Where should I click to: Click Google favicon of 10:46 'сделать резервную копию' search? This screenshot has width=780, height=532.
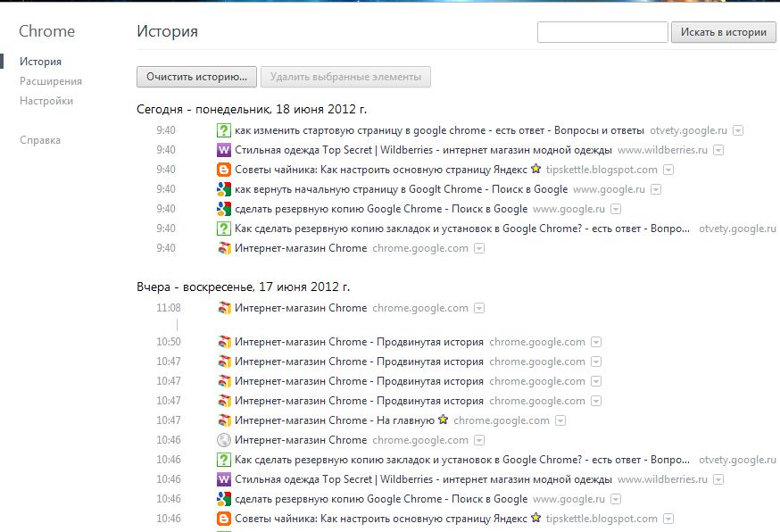[x=224, y=499]
